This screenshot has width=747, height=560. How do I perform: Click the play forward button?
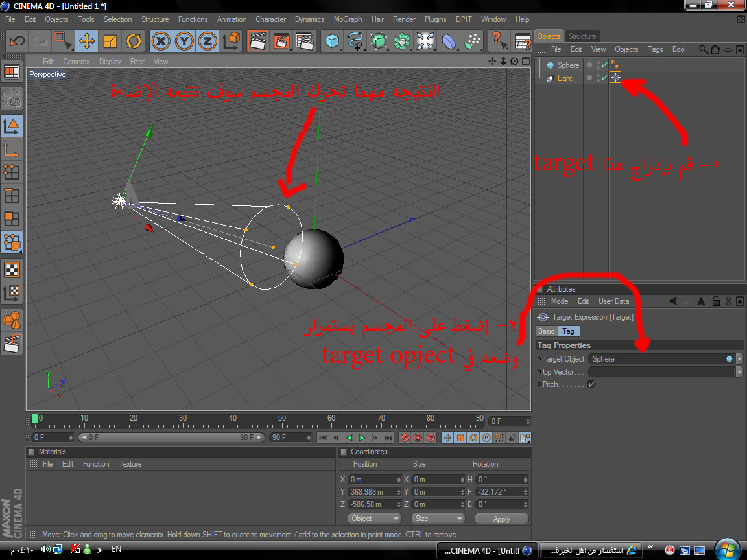(362, 437)
